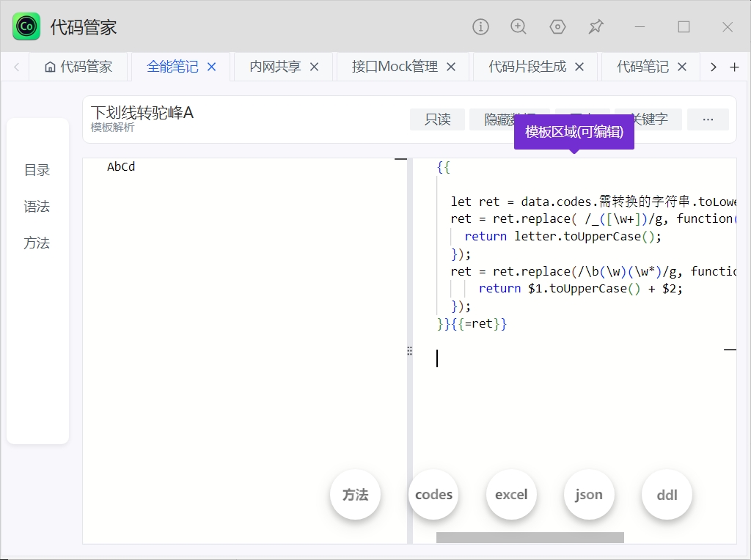Open 语法 in the left sidebar

coord(37,206)
